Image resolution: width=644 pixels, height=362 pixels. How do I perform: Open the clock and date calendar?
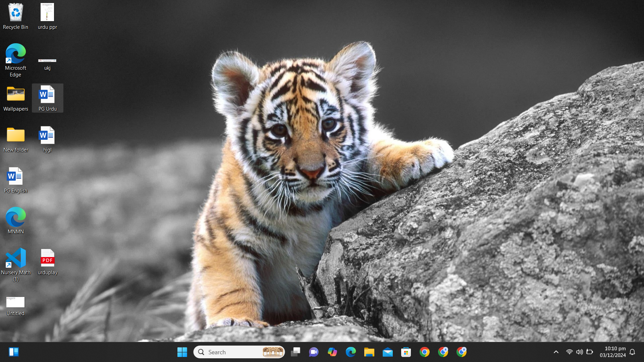(x=612, y=352)
